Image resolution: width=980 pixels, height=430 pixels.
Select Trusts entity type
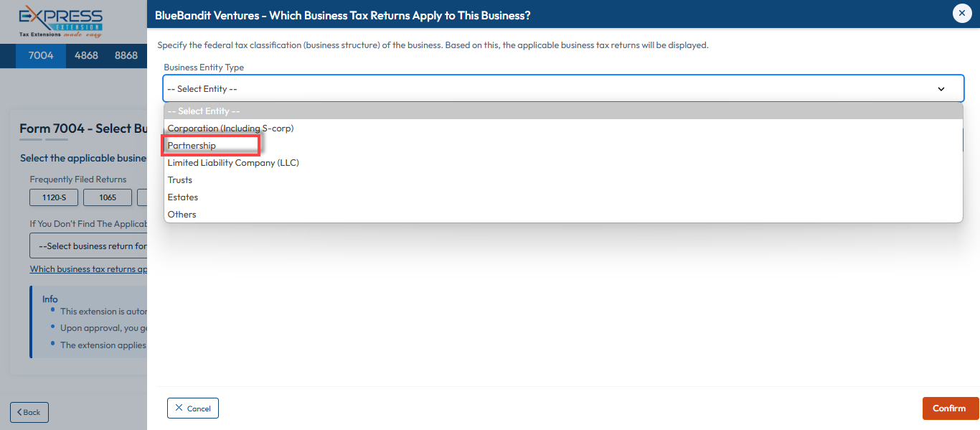[x=563, y=180]
